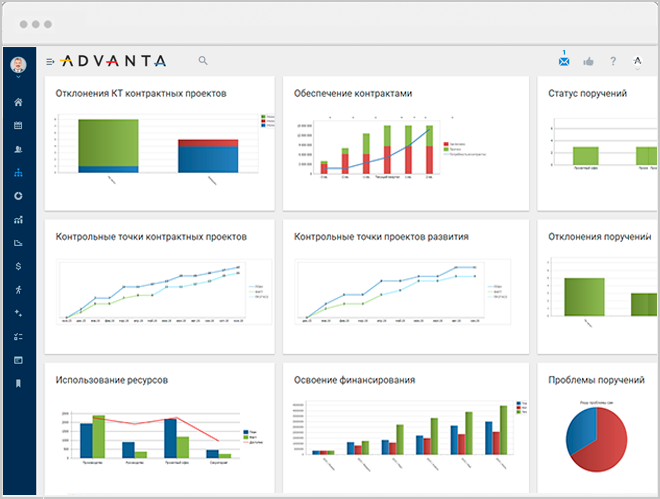Click the search magnifier icon
The image size is (660, 499).
203,61
